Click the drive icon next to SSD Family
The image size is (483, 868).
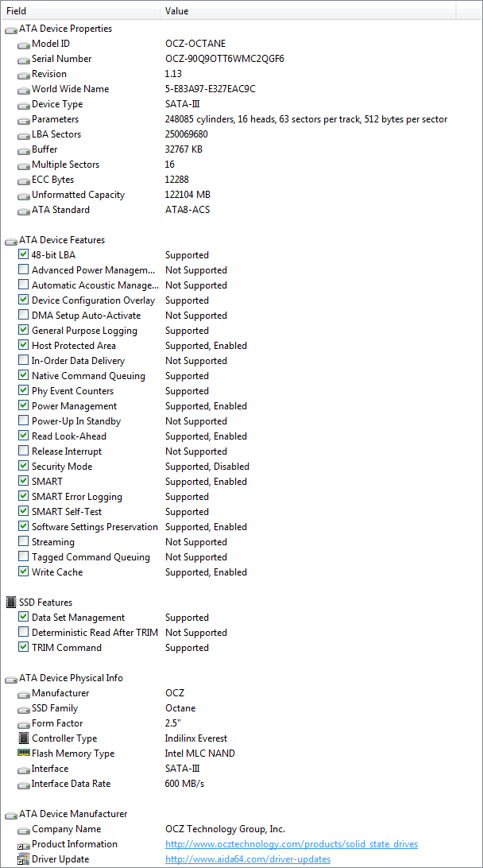23,709
